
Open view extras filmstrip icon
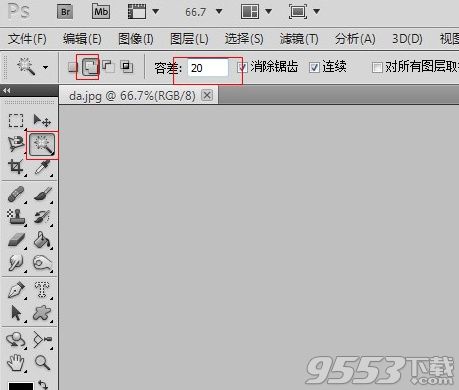coord(137,12)
